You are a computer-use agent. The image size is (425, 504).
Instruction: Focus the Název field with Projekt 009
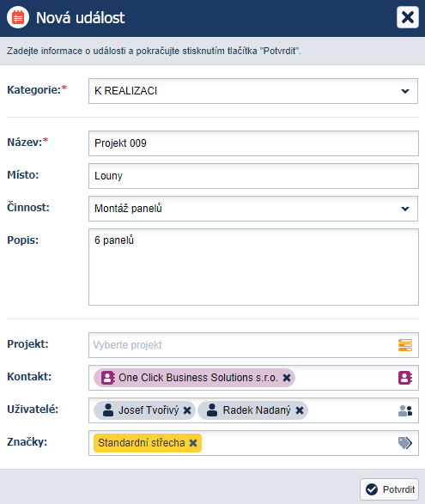pos(253,143)
